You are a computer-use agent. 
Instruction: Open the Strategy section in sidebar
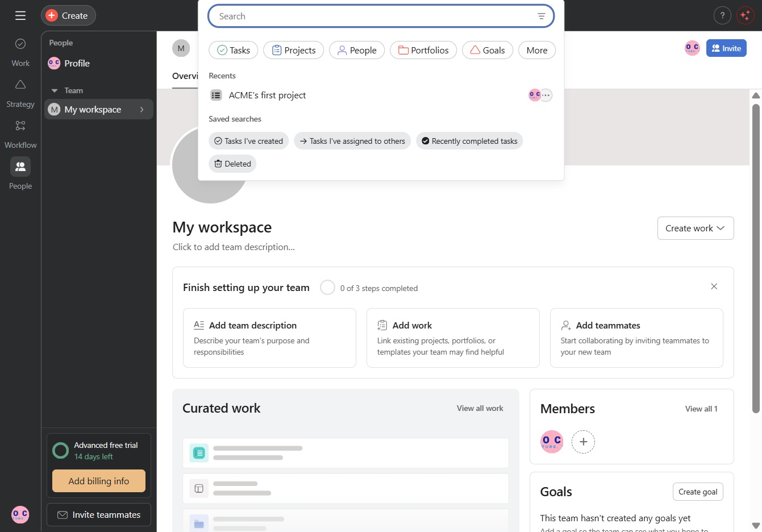20,94
